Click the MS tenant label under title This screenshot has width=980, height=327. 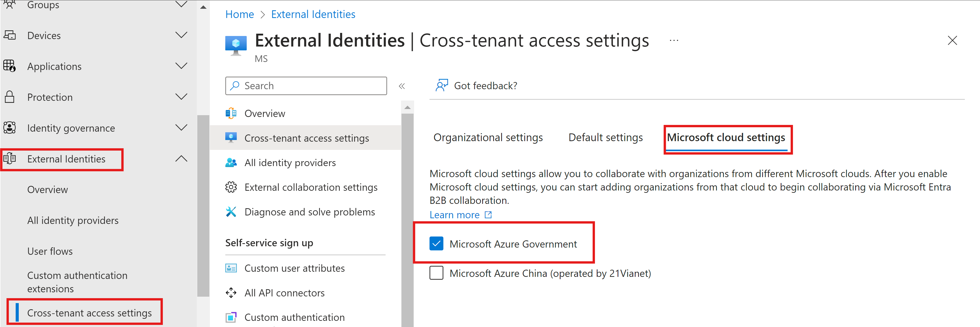[x=261, y=59]
